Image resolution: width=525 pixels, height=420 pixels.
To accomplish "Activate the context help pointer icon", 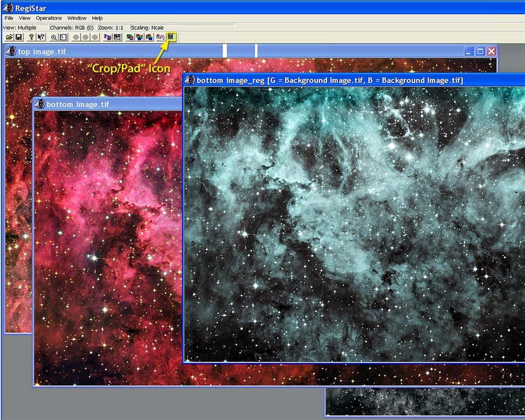I will (41, 37).
